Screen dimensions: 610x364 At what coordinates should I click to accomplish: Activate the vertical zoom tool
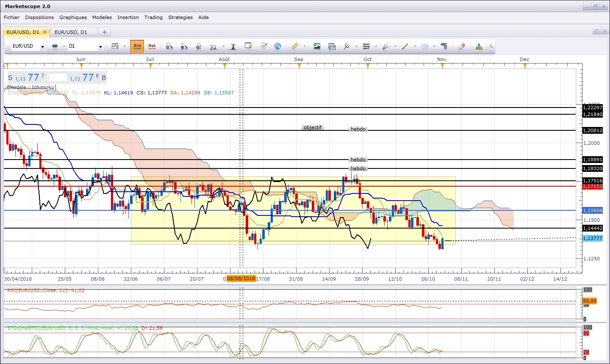pos(213,47)
